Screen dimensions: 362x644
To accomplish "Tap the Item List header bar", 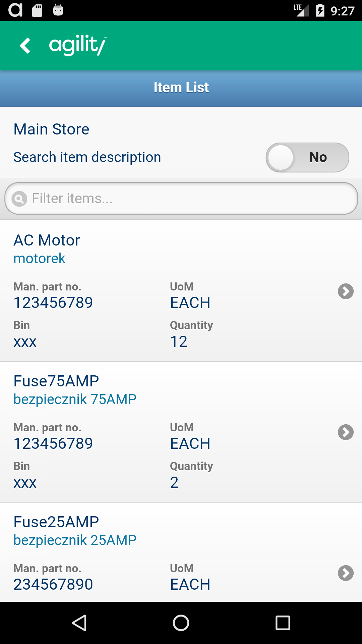I will click(x=181, y=88).
